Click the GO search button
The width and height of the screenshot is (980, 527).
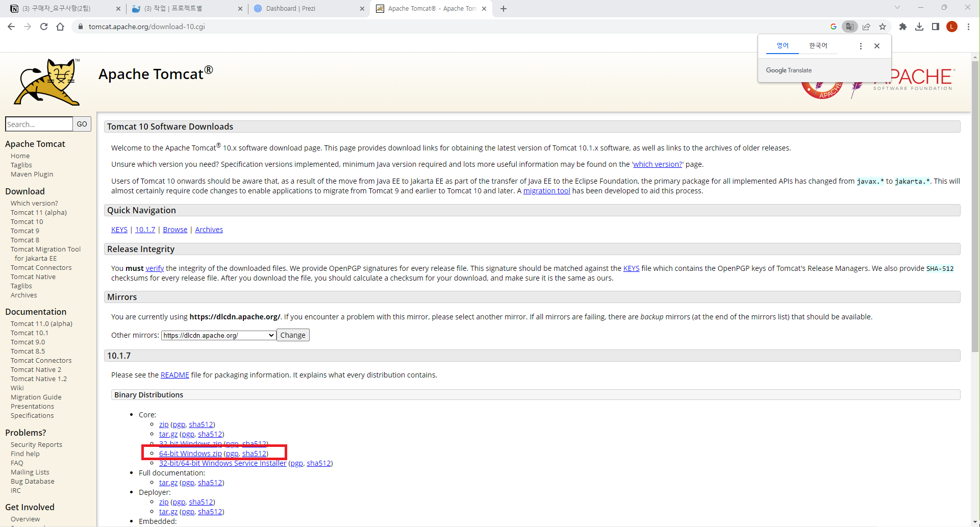coord(82,124)
